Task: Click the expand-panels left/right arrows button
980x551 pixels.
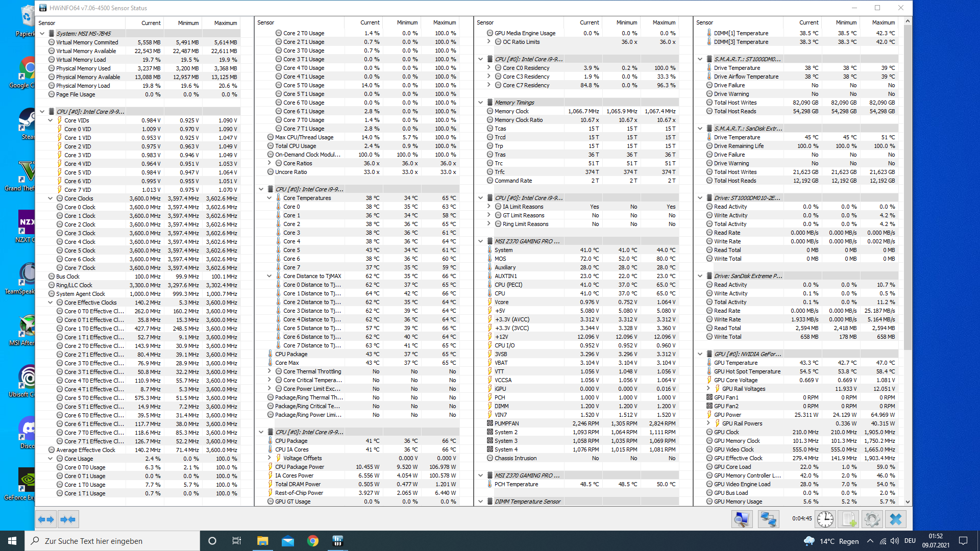Action: point(46,519)
